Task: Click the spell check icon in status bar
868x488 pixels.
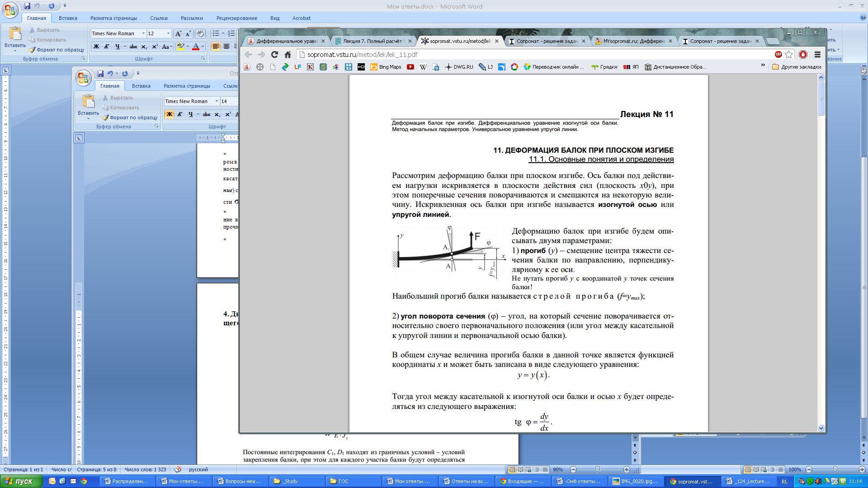Action: [x=178, y=469]
